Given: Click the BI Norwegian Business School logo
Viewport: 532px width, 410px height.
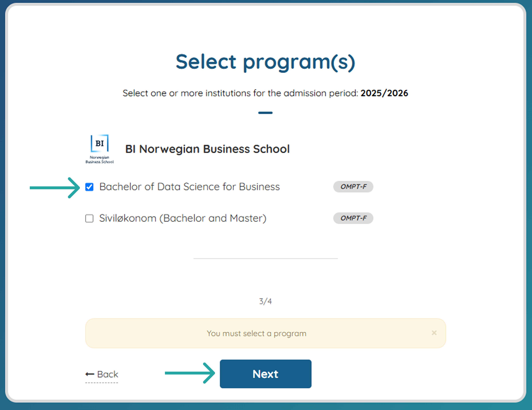Looking at the screenshot, I should point(99,149).
